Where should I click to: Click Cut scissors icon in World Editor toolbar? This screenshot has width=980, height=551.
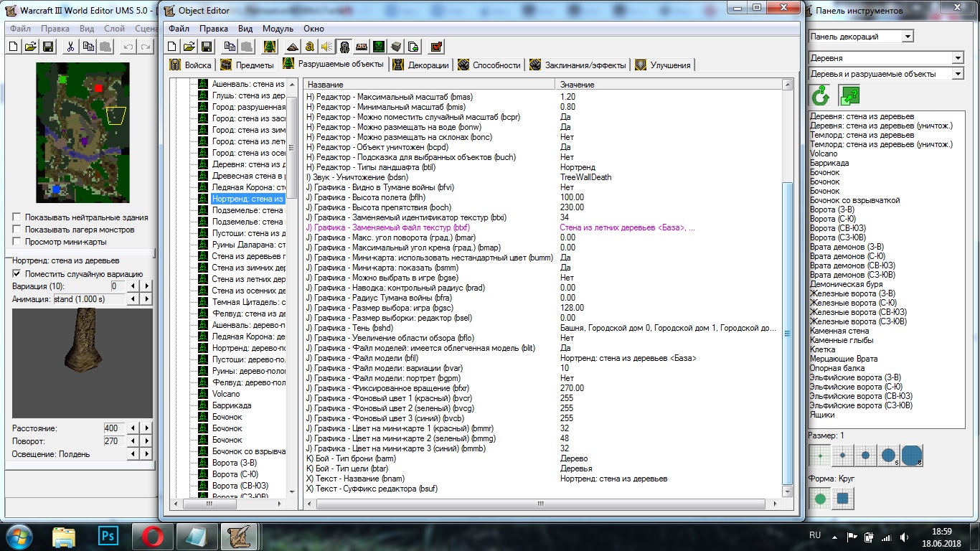coord(71,47)
